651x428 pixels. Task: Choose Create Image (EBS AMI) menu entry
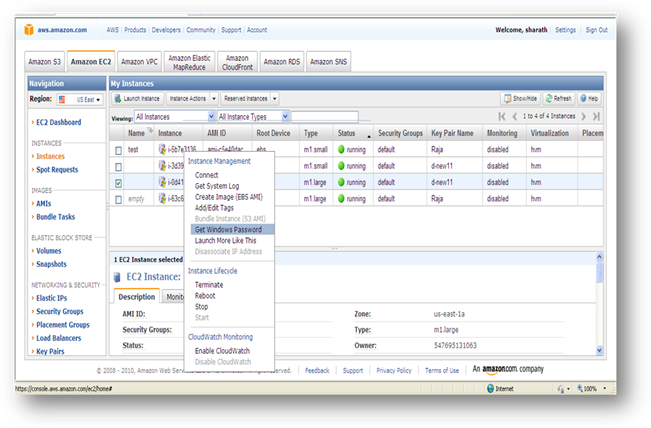[x=228, y=197]
